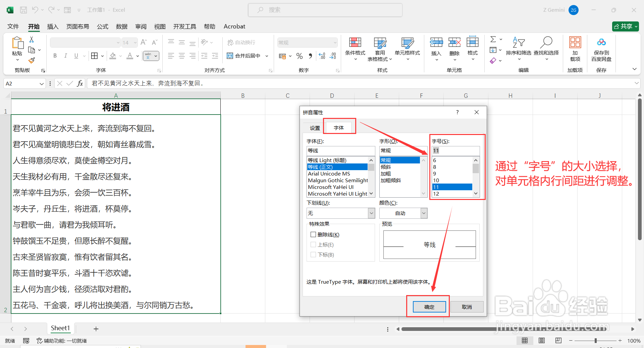Image resolution: width=644 pixels, height=348 pixels.
Task: Open the Conditional Formatting menu
Action: (x=355, y=49)
